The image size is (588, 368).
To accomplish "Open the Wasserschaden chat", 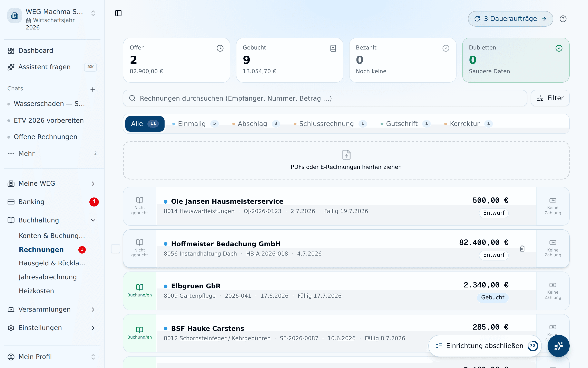I will [x=49, y=104].
